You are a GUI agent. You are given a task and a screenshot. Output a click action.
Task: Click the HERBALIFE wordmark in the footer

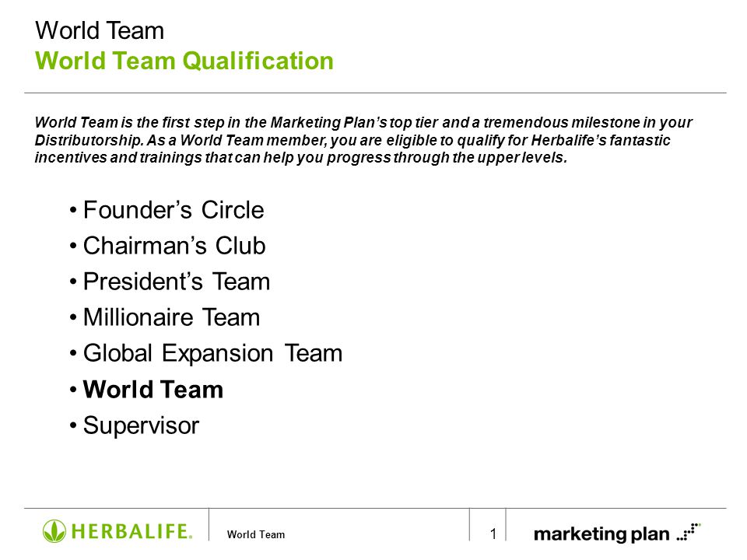[132, 531]
